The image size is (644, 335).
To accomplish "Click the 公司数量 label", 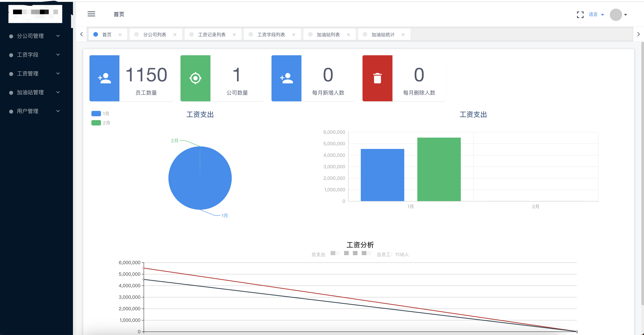I will [x=237, y=93].
